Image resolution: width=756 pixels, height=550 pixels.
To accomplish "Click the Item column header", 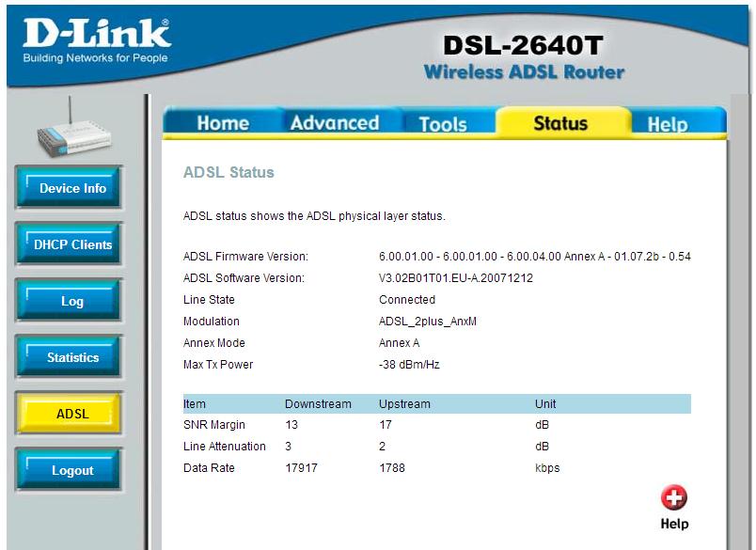I will [x=195, y=404].
